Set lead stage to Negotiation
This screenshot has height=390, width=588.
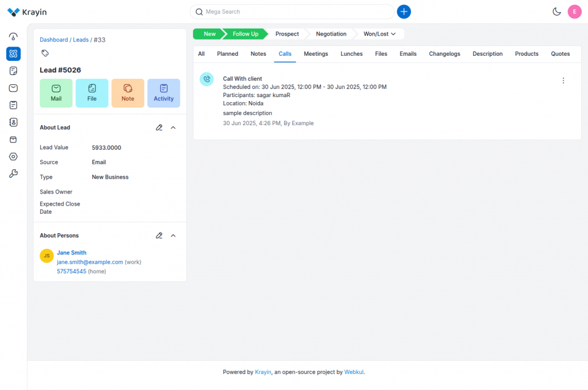click(x=331, y=34)
